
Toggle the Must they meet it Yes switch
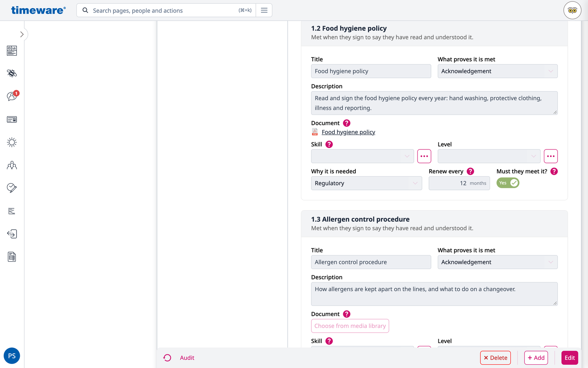pos(508,183)
